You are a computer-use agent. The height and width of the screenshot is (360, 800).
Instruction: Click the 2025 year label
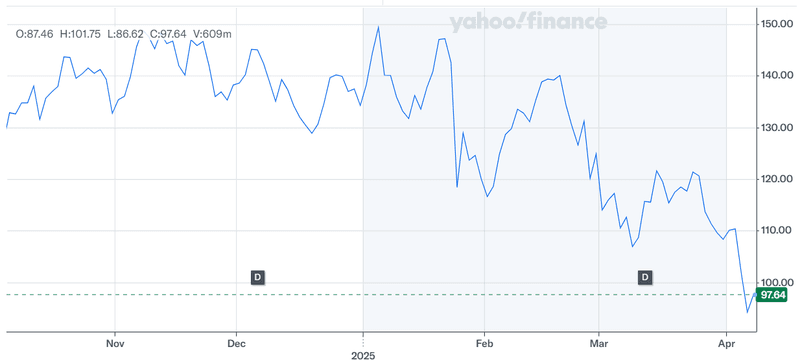(x=363, y=355)
